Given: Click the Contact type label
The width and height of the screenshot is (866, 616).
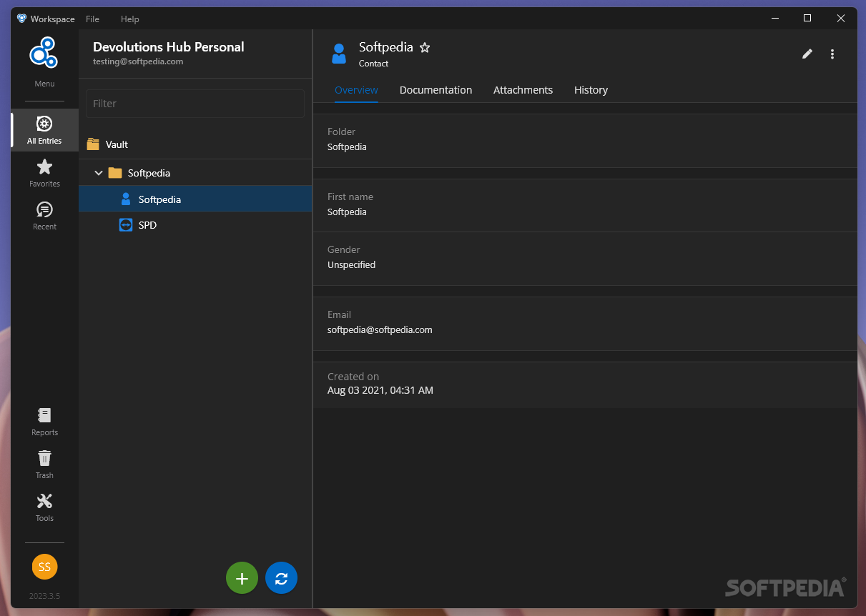Looking at the screenshot, I should [x=373, y=64].
